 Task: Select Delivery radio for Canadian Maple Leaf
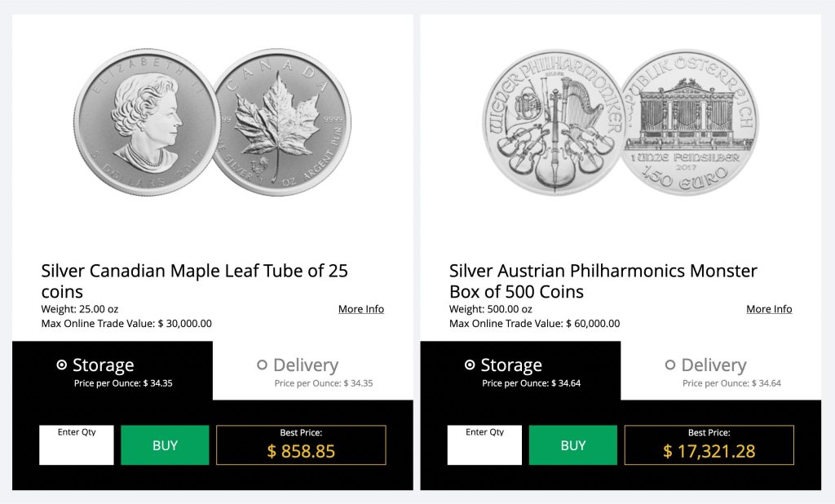263,365
